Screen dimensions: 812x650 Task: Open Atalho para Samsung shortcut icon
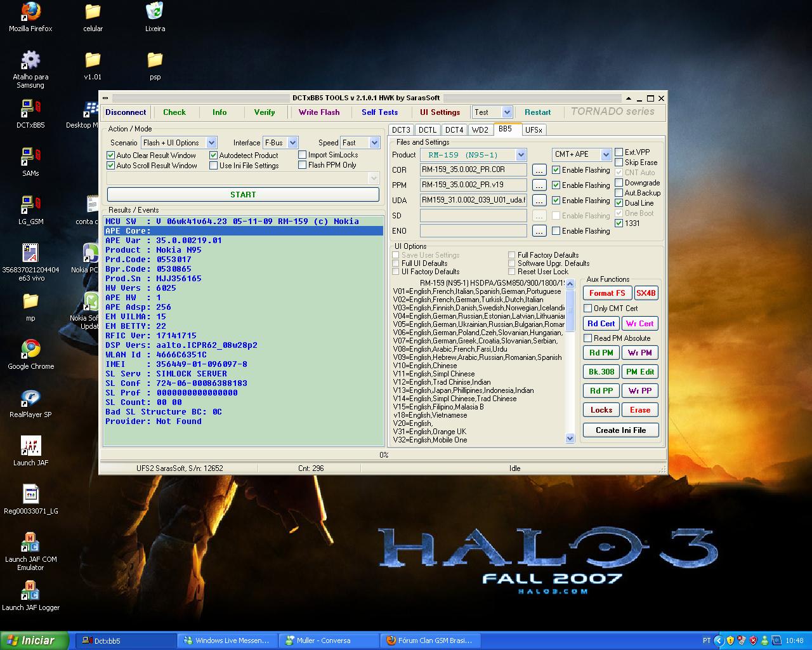(x=30, y=69)
